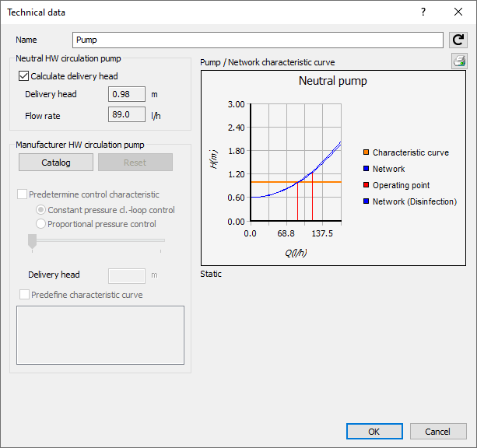Screen dimensions: 477x448
Task: Click the l/h unit next to Flow rate
Action: click(x=156, y=116)
